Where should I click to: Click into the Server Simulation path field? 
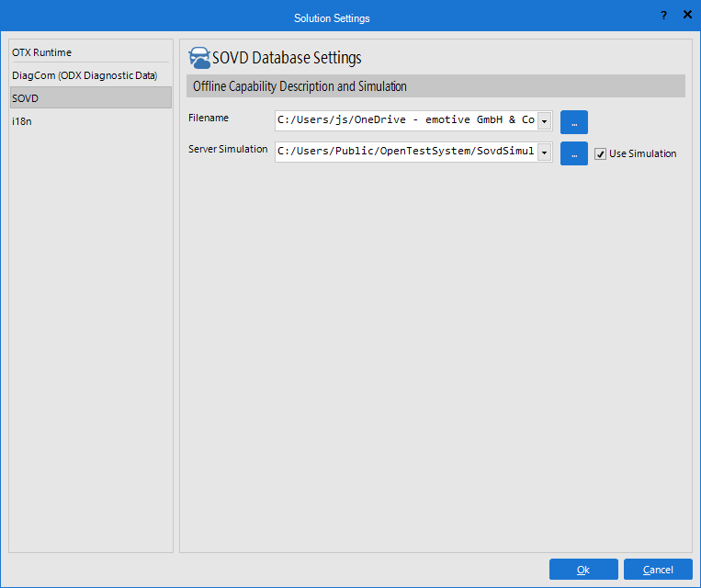pyautogui.click(x=405, y=153)
